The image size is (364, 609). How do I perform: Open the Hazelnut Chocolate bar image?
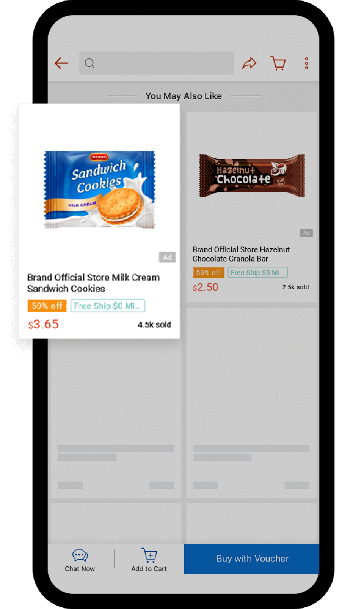pyautogui.click(x=252, y=175)
